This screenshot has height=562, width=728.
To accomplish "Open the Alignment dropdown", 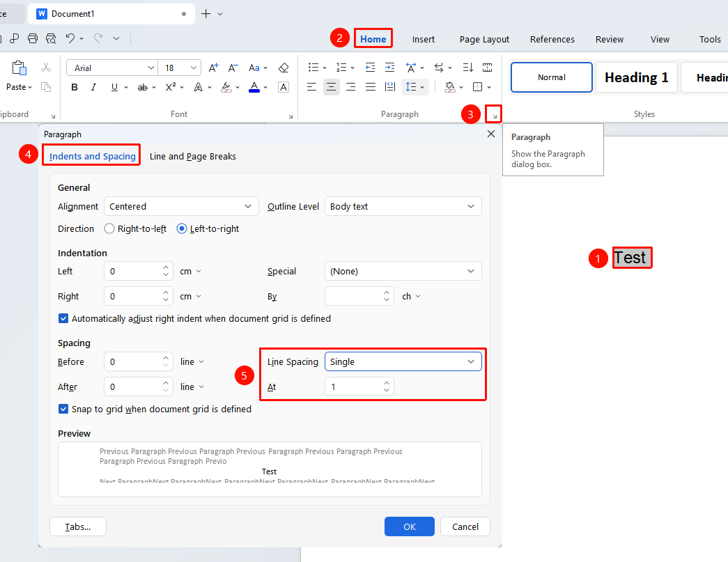I will click(181, 207).
